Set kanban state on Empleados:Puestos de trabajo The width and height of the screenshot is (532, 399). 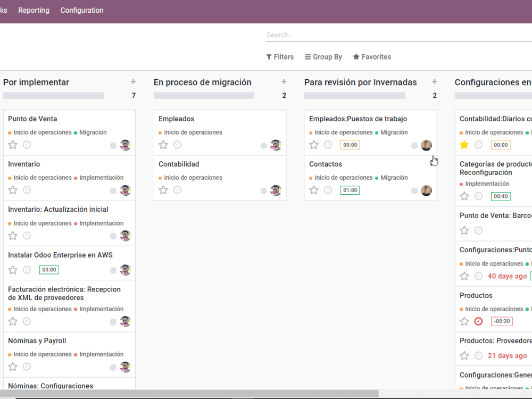[x=414, y=146]
